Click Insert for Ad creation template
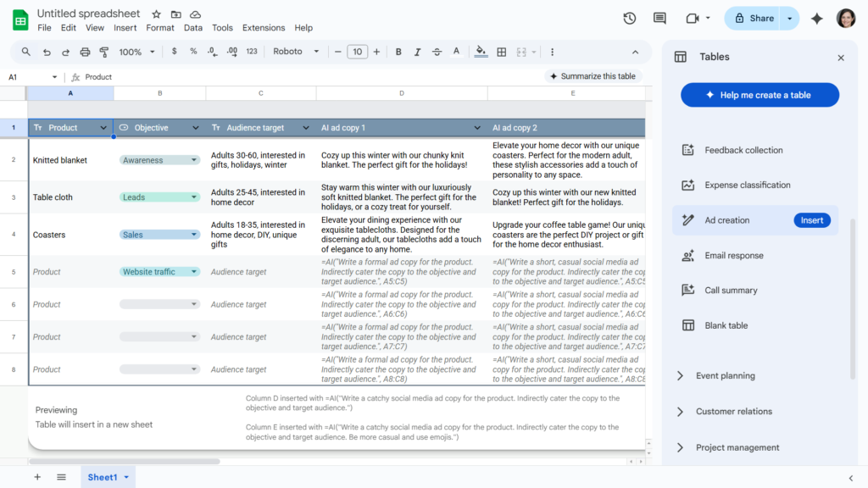The width and height of the screenshot is (868, 488). [811, 220]
